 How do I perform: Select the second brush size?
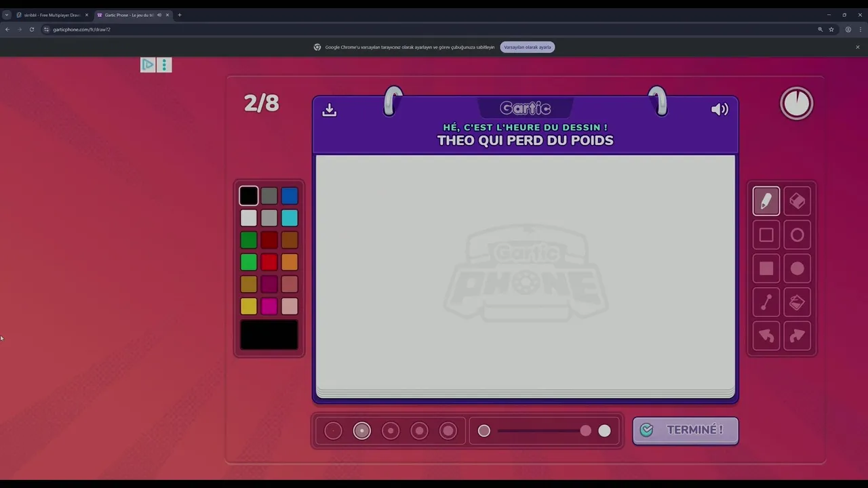point(362,431)
